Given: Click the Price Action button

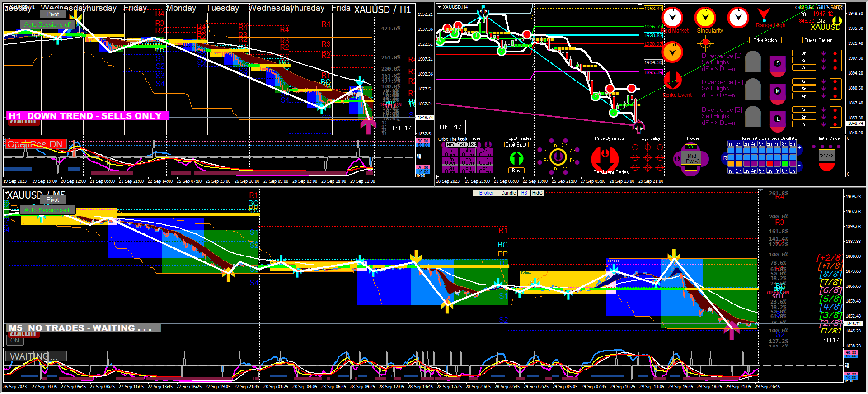Looking at the screenshot, I should click(x=765, y=40).
